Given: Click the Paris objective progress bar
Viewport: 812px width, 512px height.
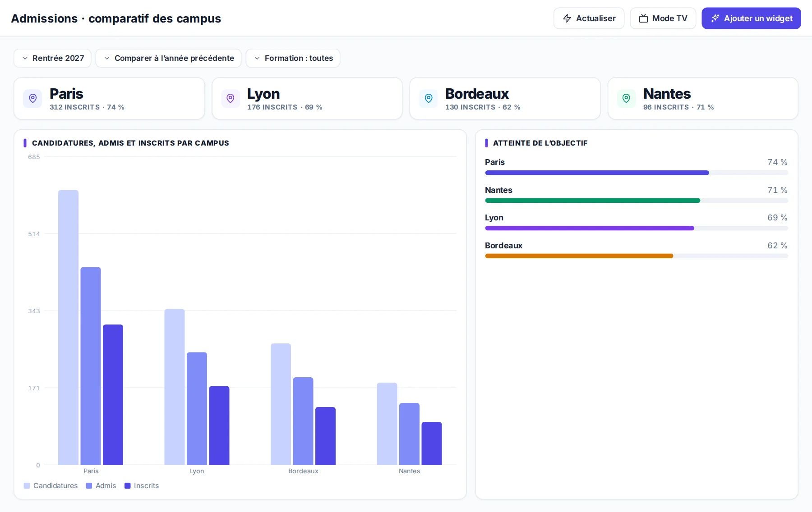Looking at the screenshot, I should pos(637,173).
